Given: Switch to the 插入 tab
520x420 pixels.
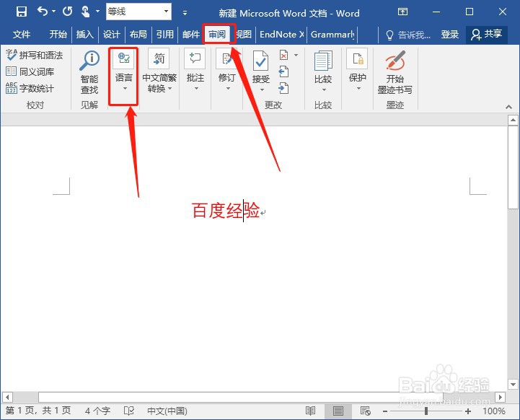Looking at the screenshot, I should point(84,34).
